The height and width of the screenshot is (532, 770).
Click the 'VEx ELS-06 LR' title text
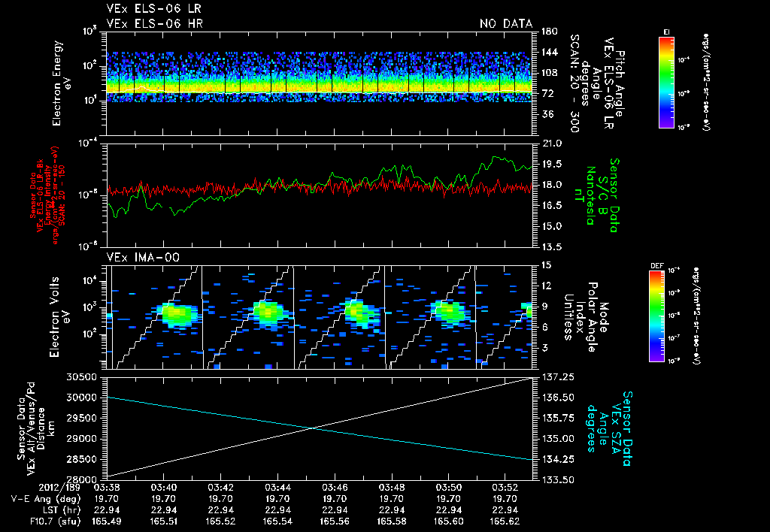(153, 8)
